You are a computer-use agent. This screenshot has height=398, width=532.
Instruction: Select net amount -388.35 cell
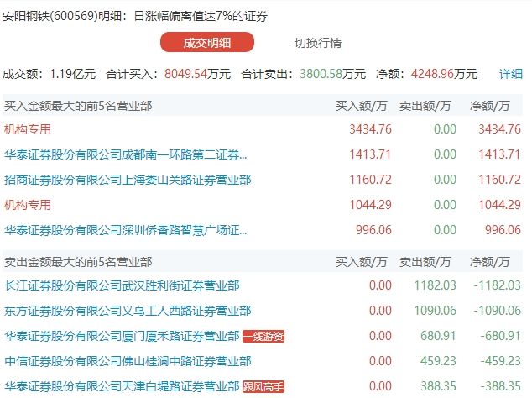point(500,386)
